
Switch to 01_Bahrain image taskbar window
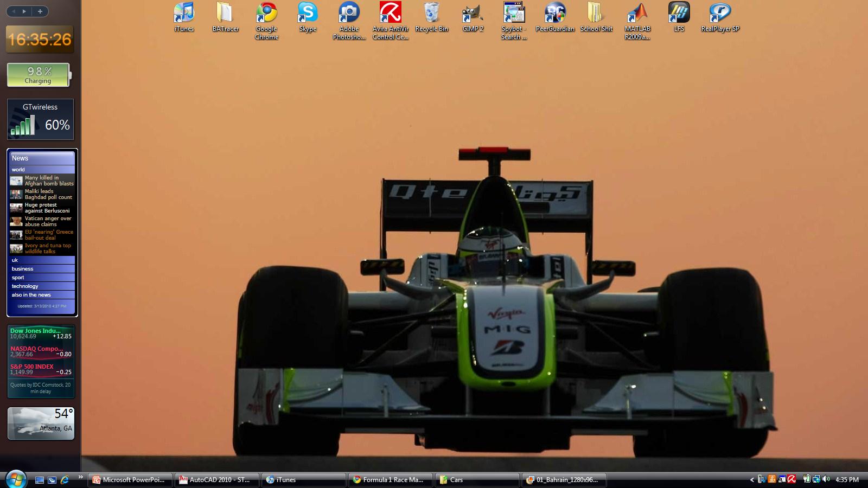[564, 480]
